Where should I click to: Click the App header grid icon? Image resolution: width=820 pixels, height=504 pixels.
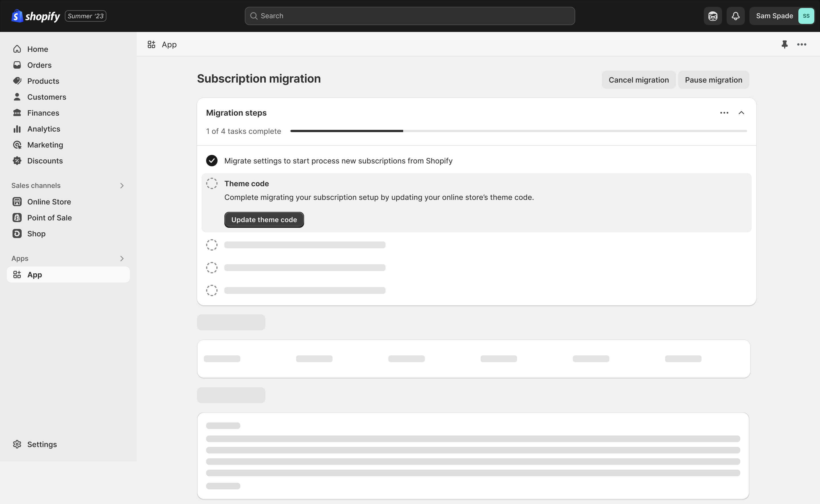click(x=151, y=45)
